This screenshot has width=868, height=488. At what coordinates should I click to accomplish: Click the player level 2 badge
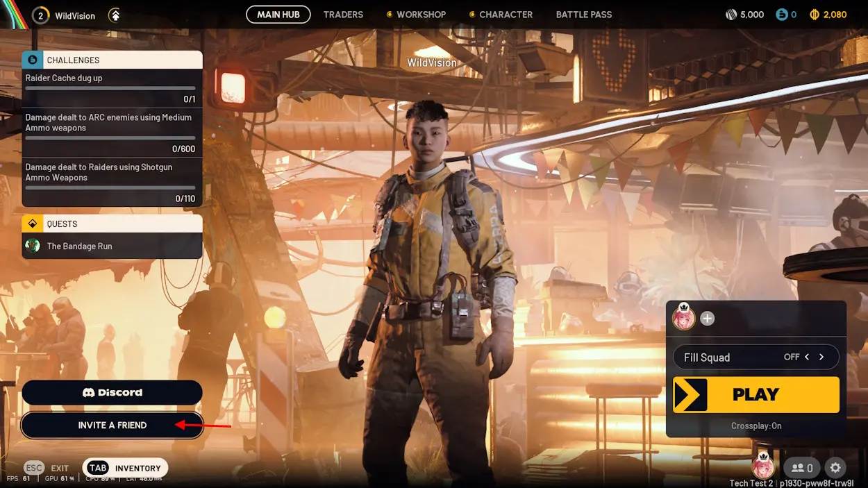40,15
